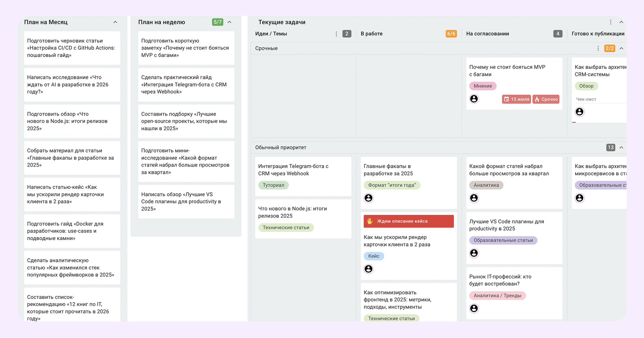Open three-dot menu for Текущие задачи board
Image resolution: width=644 pixels, height=338 pixels.
(610, 22)
